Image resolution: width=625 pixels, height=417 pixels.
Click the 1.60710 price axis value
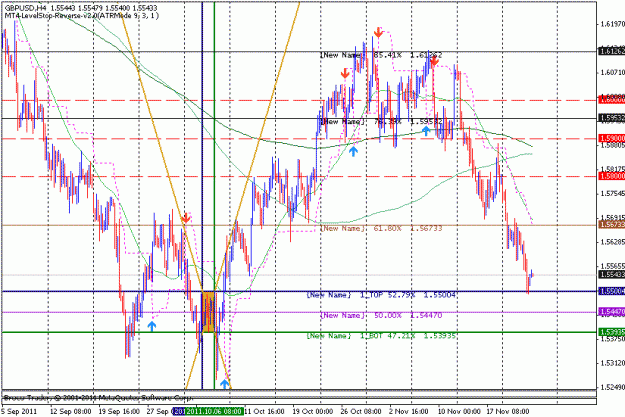613,73
